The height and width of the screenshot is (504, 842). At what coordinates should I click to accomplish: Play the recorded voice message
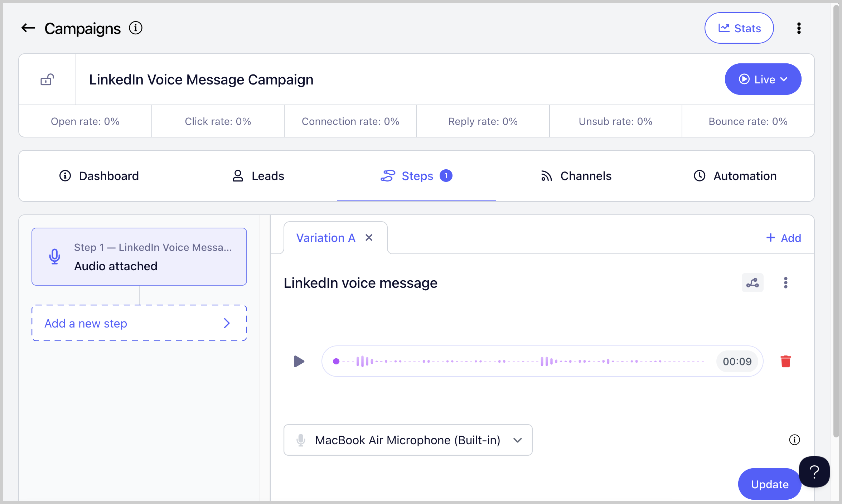coord(299,361)
